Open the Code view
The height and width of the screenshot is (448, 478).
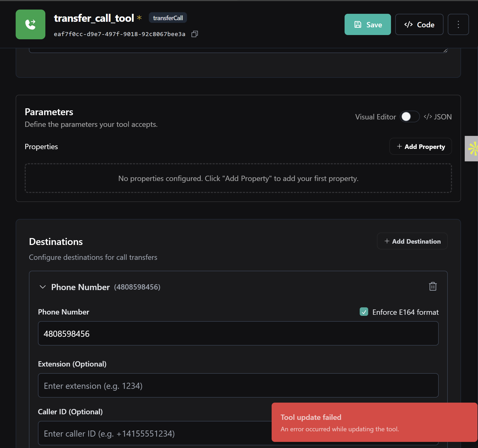coord(419,24)
